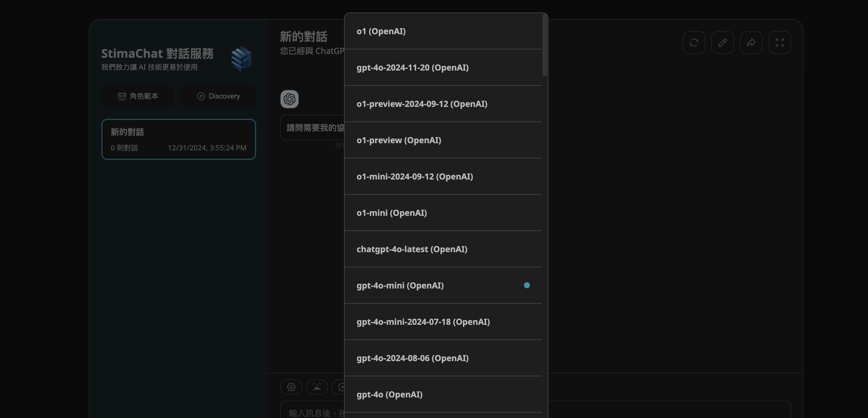This screenshot has width=868, height=418.
Task: Toggle fullscreen with the expand icon
Action: click(x=780, y=43)
